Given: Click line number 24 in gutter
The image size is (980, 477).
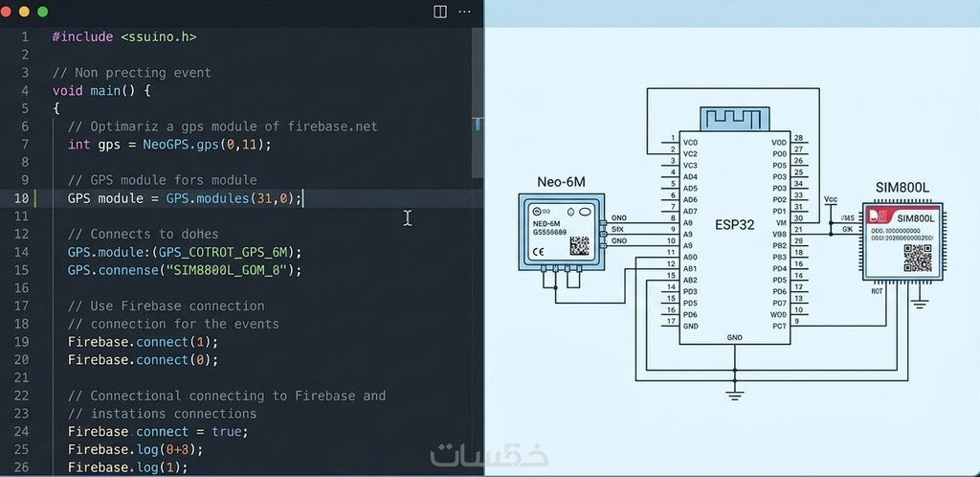Looking at the screenshot, I should tap(21, 431).
